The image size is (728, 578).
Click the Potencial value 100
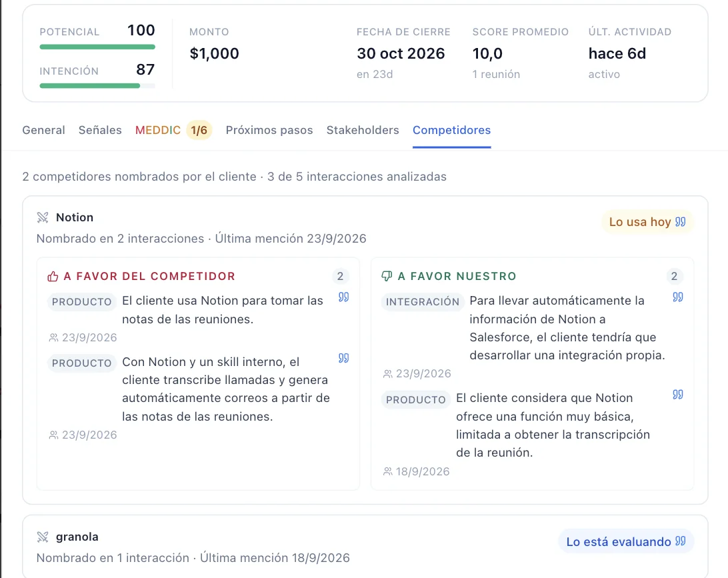[x=141, y=30]
